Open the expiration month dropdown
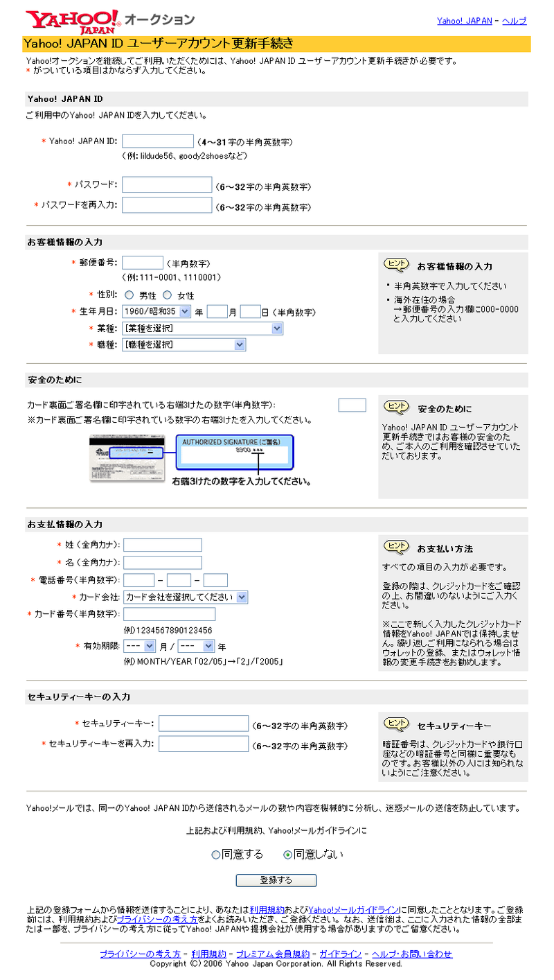This screenshot has width=554, height=980. [x=139, y=646]
